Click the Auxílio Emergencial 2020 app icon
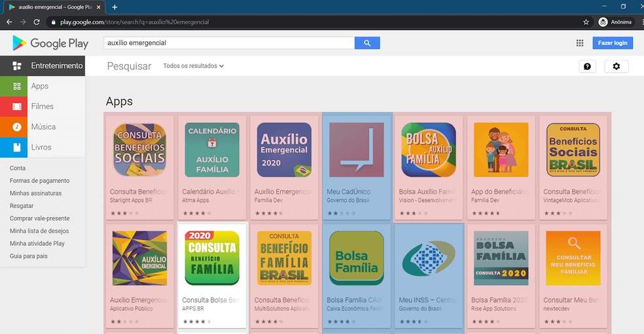This screenshot has height=334, width=644. pos(284,150)
